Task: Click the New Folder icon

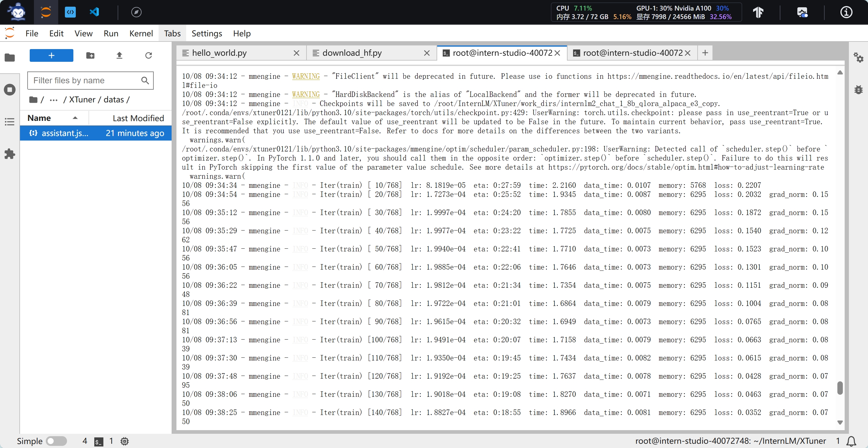Action: point(90,55)
